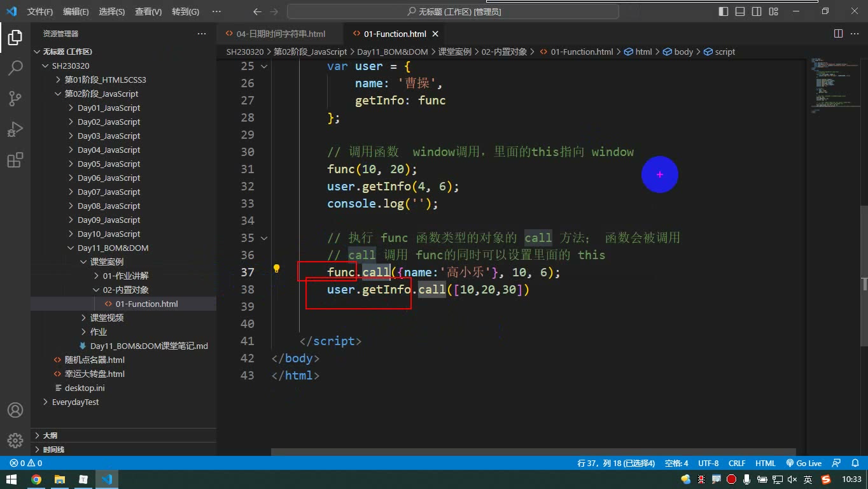This screenshot has height=489, width=868.
Task: Toggle Primary Side Bar layout button
Action: 724,11
